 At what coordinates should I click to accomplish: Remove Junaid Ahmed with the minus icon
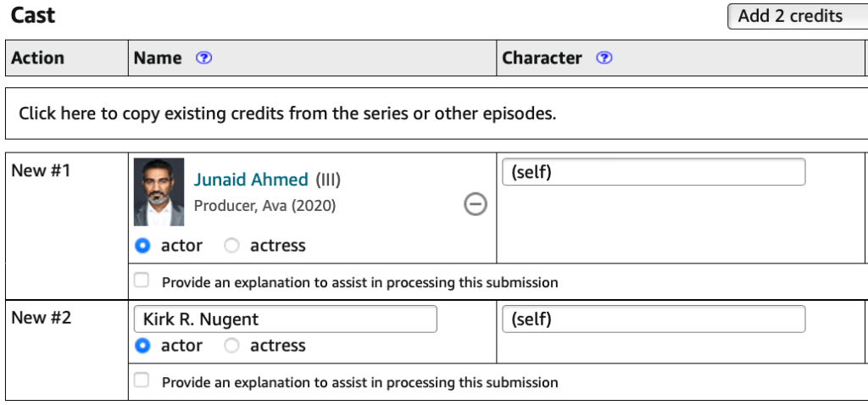tap(476, 203)
